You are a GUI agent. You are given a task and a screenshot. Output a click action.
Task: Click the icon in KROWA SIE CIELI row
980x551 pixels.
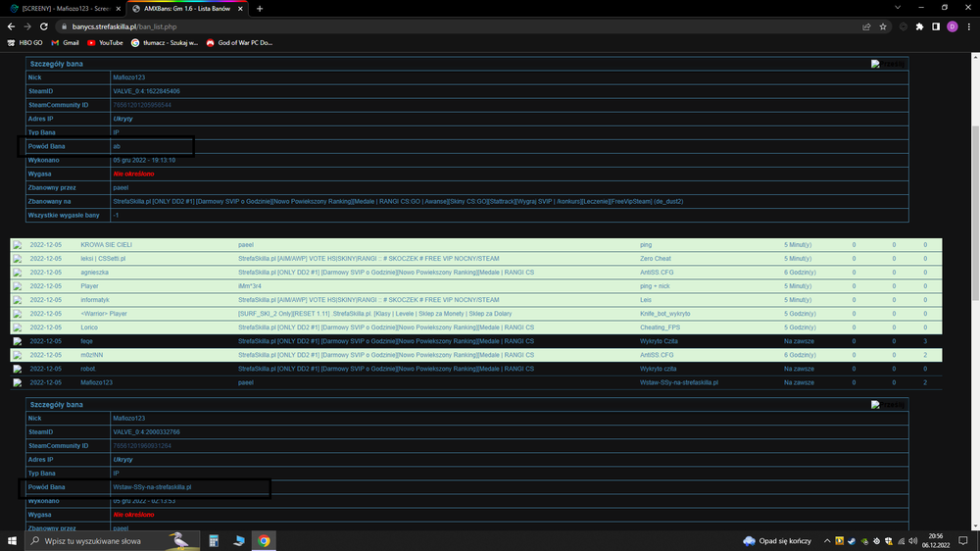pyautogui.click(x=18, y=245)
